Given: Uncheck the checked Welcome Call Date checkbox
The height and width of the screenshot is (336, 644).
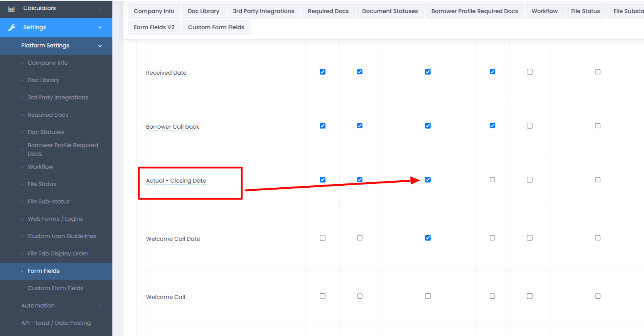Looking at the screenshot, I should pyautogui.click(x=428, y=238).
